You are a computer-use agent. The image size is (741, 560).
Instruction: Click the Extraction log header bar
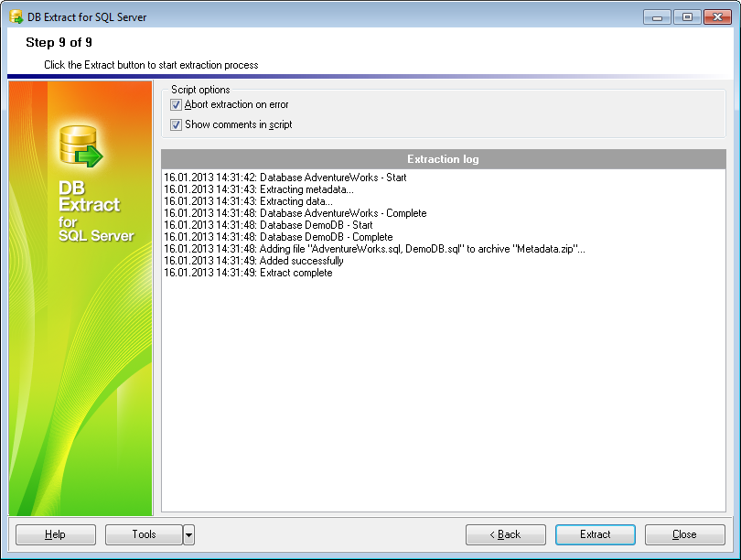tap(443, 159)
